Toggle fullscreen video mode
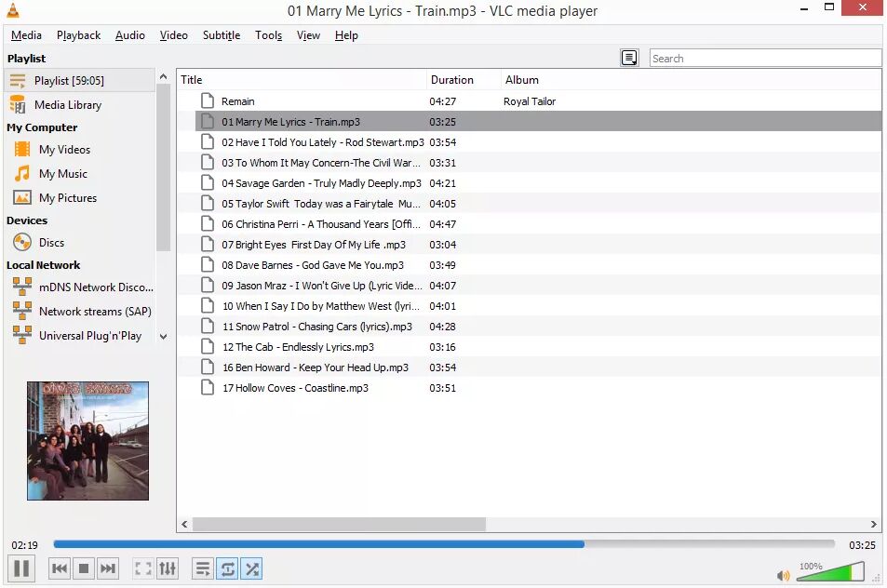Viewport: 887px width, 588px height. [x=143, y=568]
